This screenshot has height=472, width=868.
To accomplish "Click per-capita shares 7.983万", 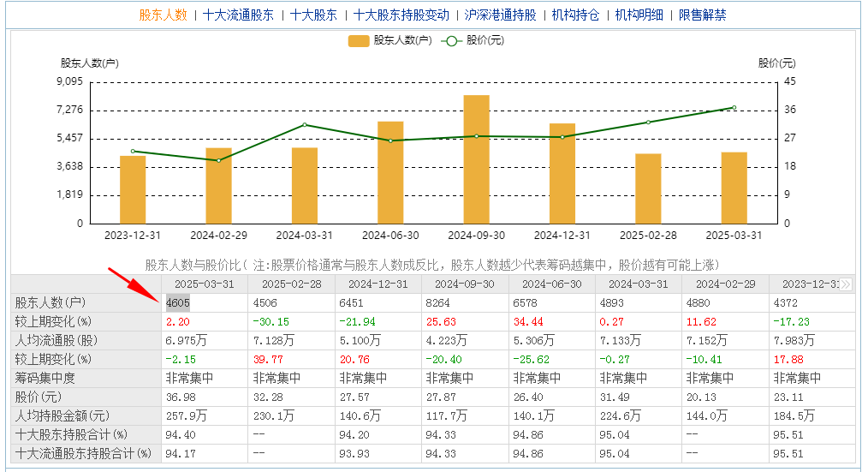I will 794,341.
